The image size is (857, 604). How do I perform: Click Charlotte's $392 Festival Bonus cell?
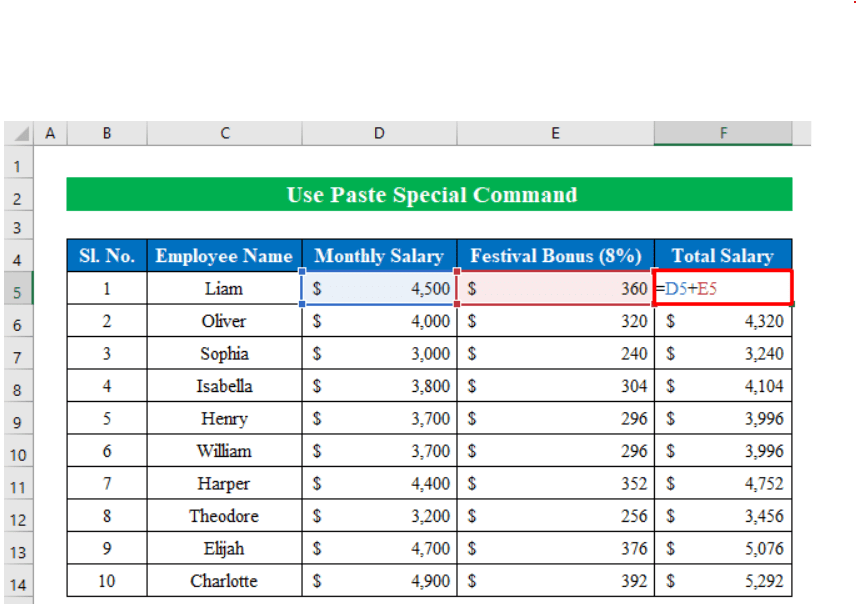tap(555, 581)
